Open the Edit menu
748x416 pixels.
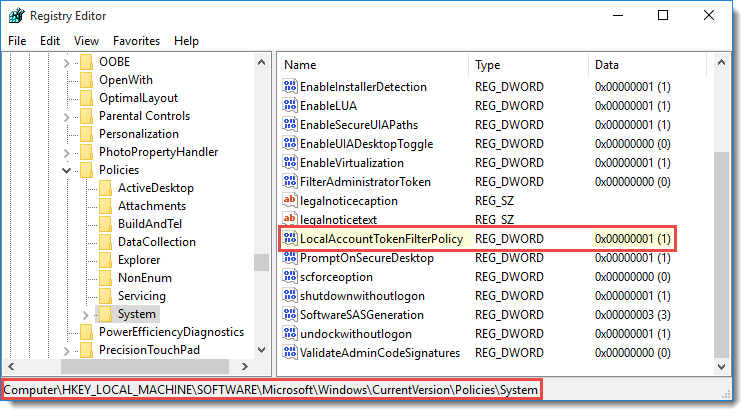50,41
